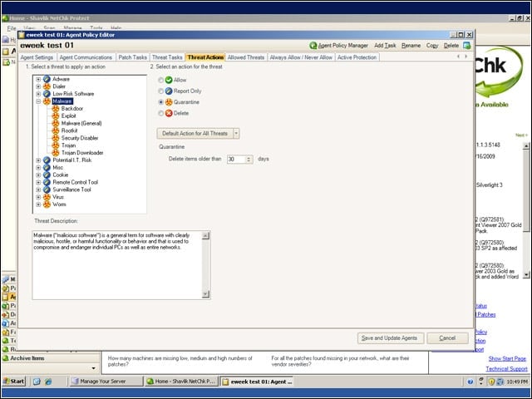
Task: Click Add Task in the header
Action: (385, 46)
